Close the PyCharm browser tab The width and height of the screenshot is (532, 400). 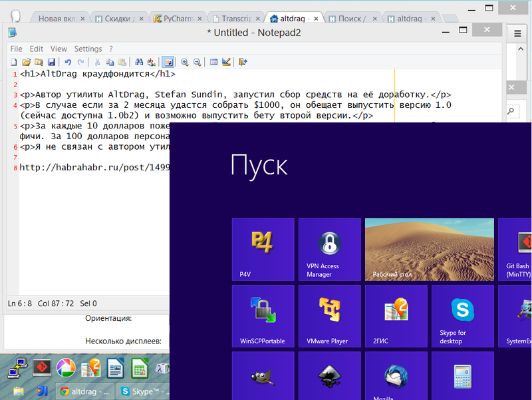199,19
